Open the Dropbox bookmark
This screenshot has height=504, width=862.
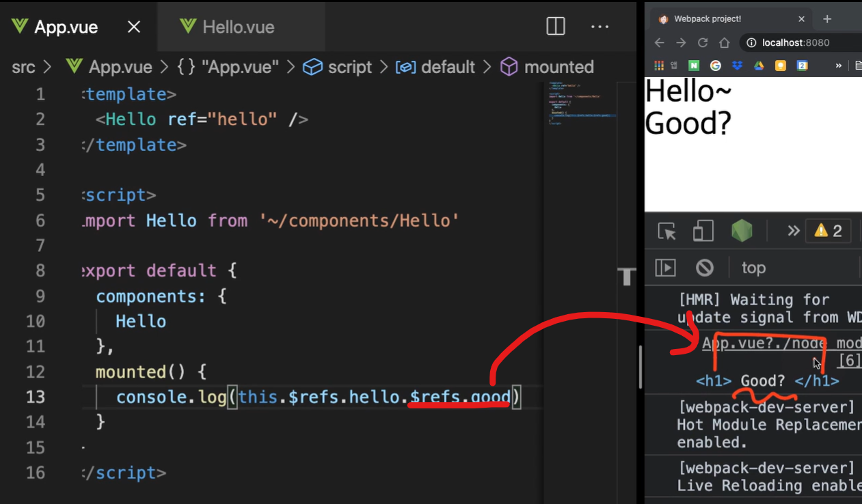(x=737, y=66)
